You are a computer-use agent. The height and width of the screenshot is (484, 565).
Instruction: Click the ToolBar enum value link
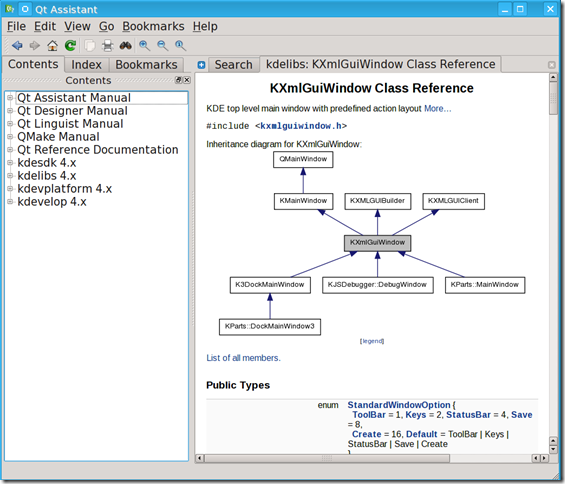coord(369,415)
